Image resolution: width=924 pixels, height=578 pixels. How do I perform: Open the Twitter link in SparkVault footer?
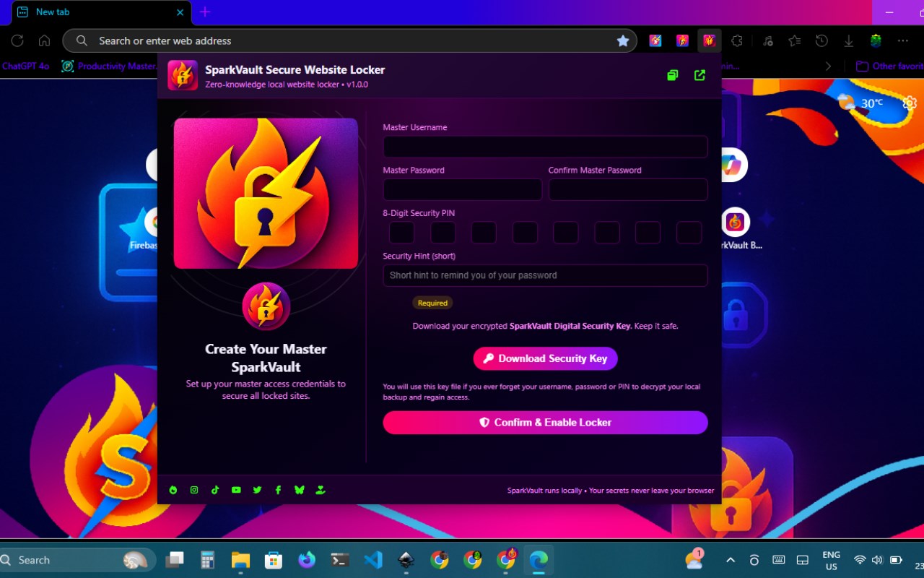(257, 490)
